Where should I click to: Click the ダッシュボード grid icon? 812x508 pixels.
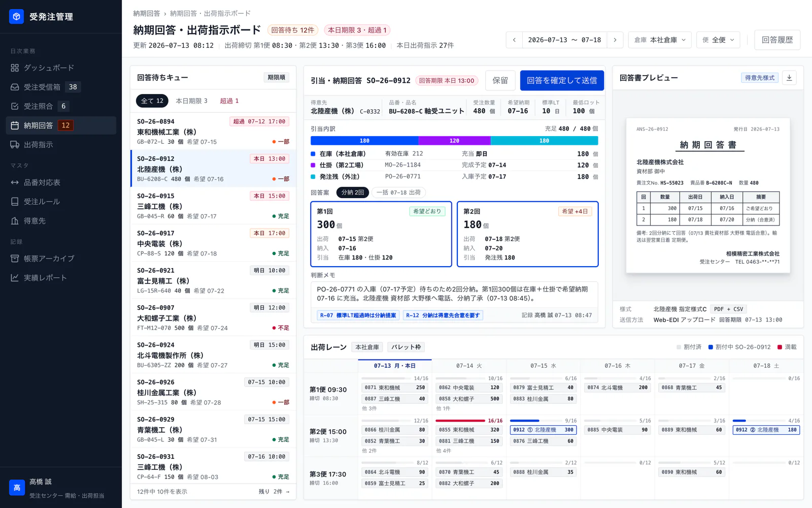pyautogui.click(x=15, y=68)
